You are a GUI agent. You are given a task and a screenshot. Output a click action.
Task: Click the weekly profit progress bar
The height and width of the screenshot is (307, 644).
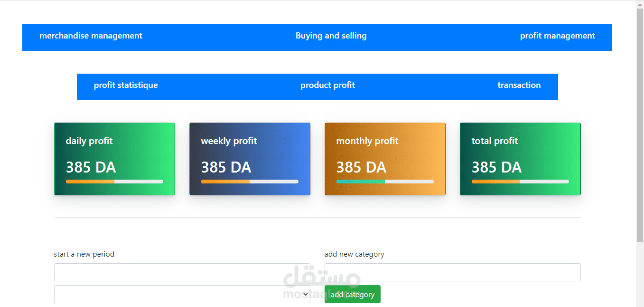click(x=250, y=182)
